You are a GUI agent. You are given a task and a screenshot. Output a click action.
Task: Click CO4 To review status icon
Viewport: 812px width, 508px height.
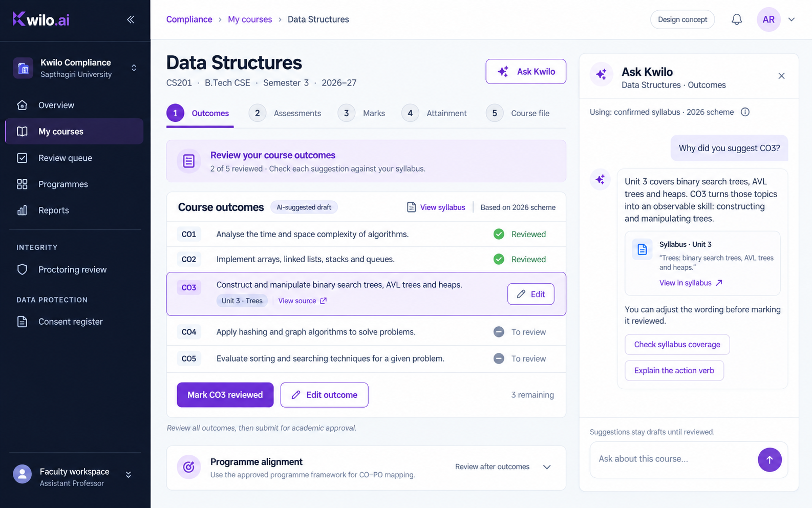coord(499,332)
